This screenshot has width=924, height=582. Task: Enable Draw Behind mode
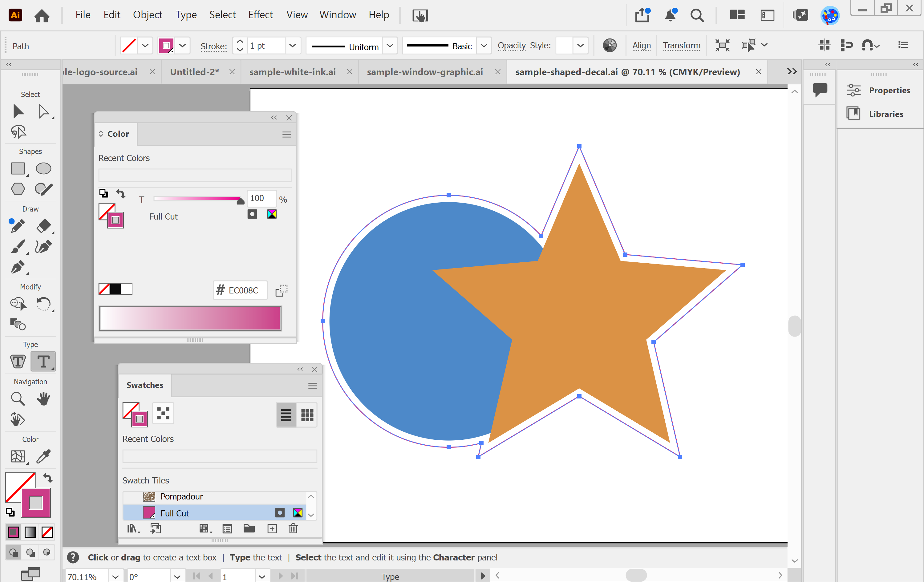tap(30, 552)
